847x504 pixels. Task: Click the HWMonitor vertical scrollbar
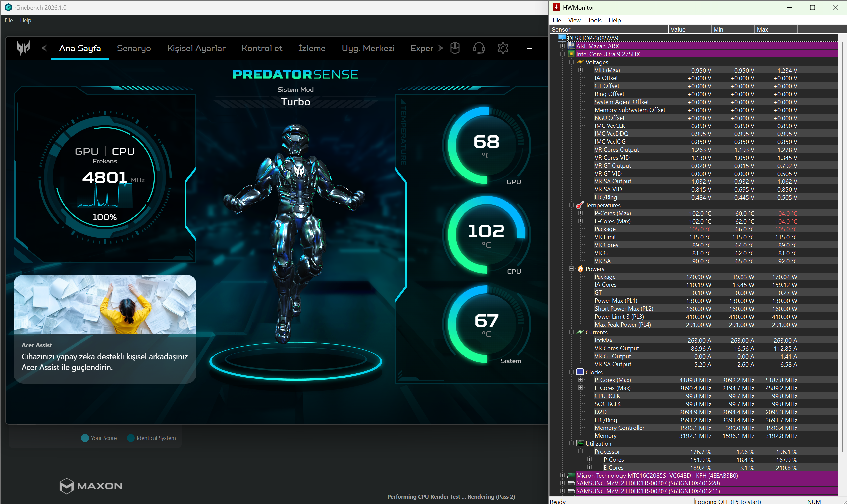[x=842, y=247]
